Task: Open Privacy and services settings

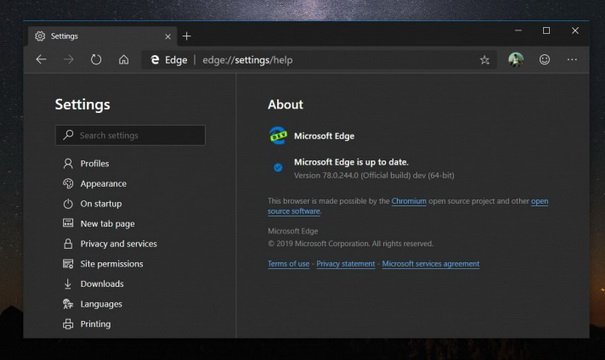Action: click(119, 244)
